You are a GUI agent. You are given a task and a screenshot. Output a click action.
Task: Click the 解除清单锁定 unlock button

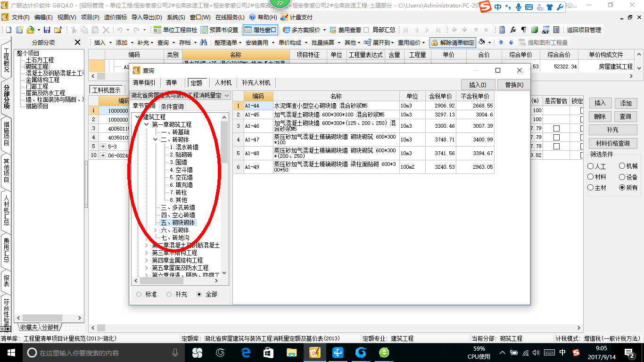(x=453, y=42)
